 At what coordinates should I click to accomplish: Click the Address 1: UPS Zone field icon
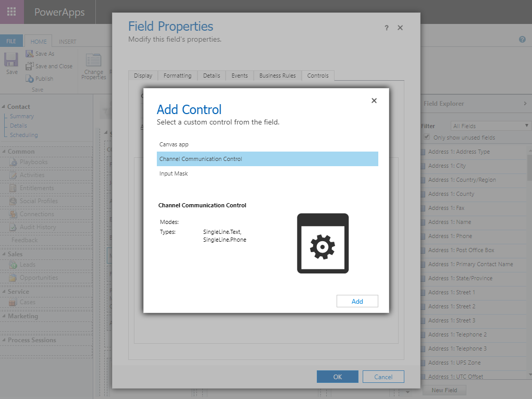click(x=423, y=363)
